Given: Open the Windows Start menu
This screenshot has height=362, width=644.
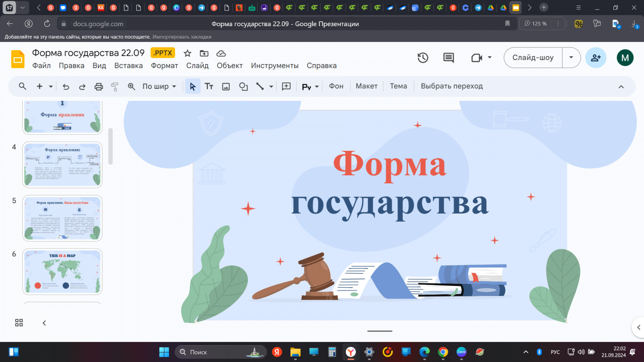Looking at the screenshot, I should tap(164, 352).
